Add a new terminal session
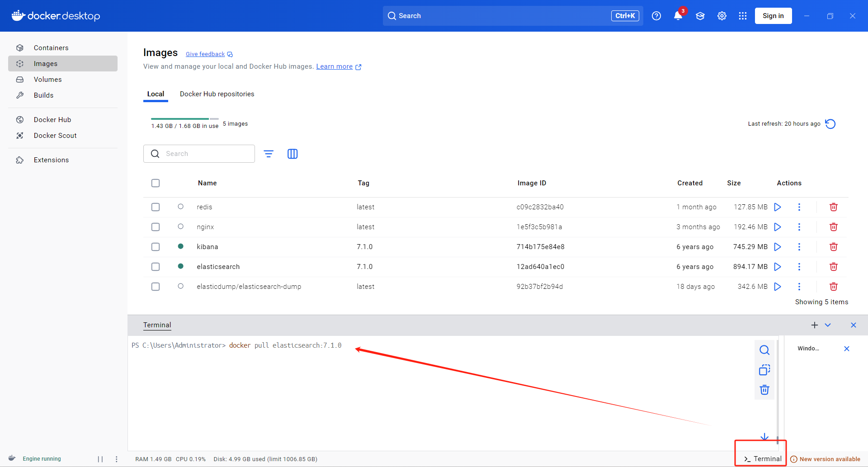868x467 pixels. pos(815,325)
